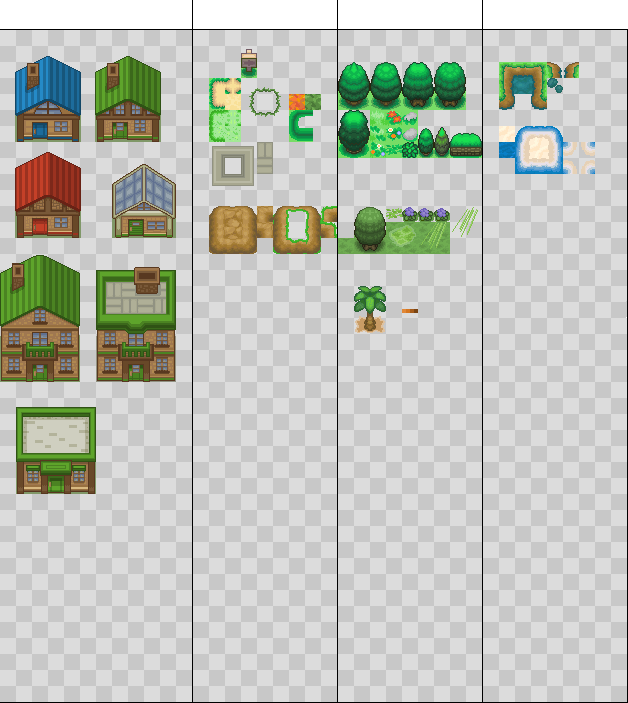This screenshot has width=628, height=703.
Task: Pick the flat-roofed shop building at bottom
Action: coord(56,451)
